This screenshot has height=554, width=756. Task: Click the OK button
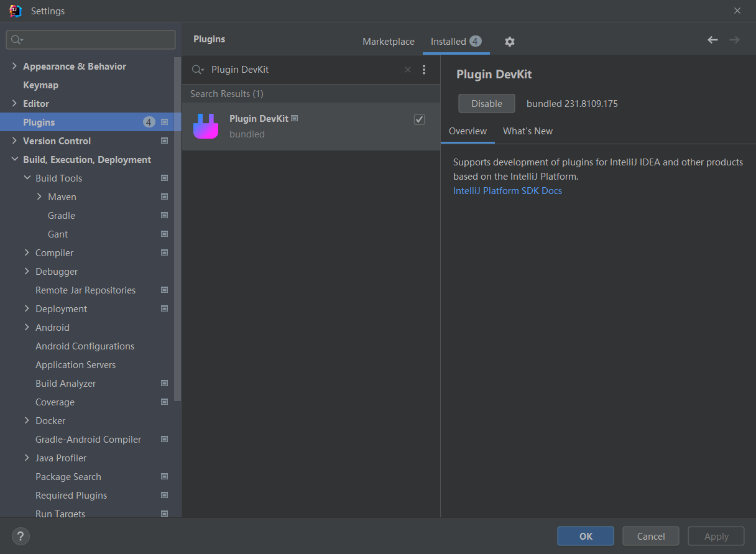[x=586, y=536]
